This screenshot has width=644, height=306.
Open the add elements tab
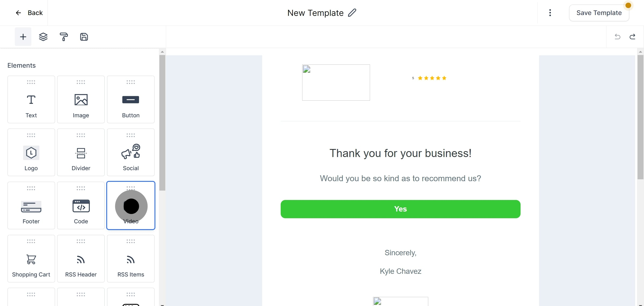coord(23,37)
